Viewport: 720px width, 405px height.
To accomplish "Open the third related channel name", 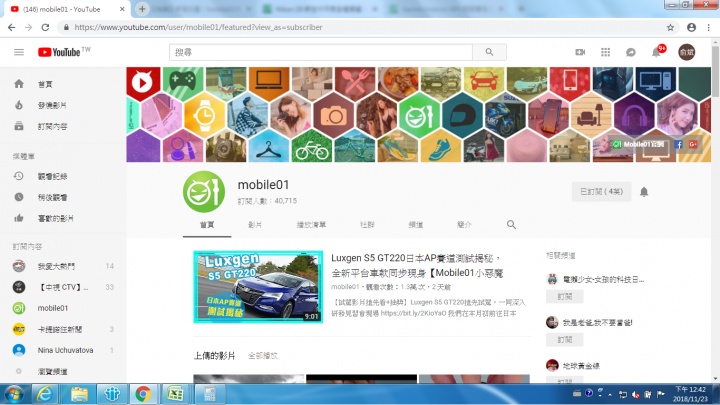I will click(x=581, y=366).
